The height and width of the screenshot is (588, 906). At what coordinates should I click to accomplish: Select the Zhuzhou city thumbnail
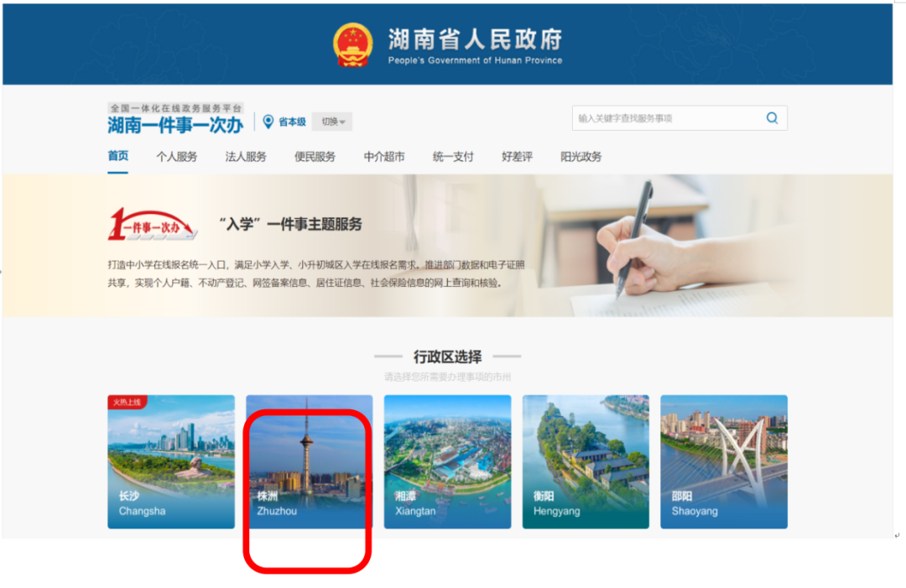click(x=309, y=461)
